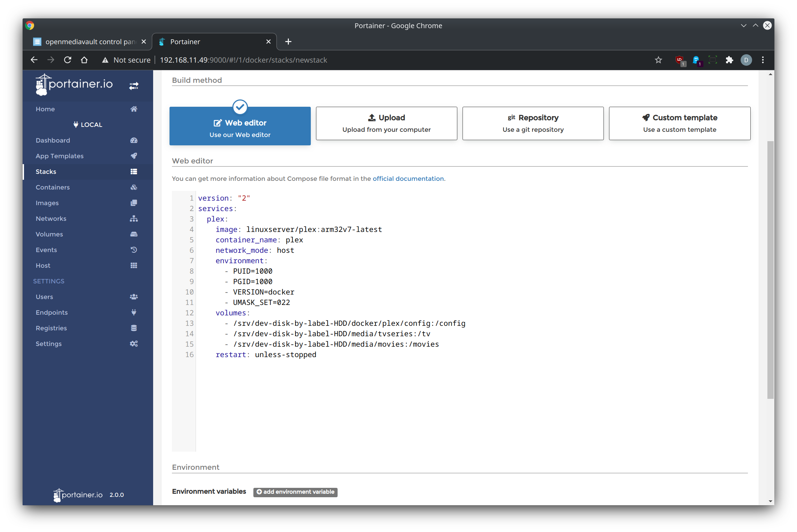Screen dimensions: 797x532
Task: Click the Networks sitemap icon
Action: (134, 218)
